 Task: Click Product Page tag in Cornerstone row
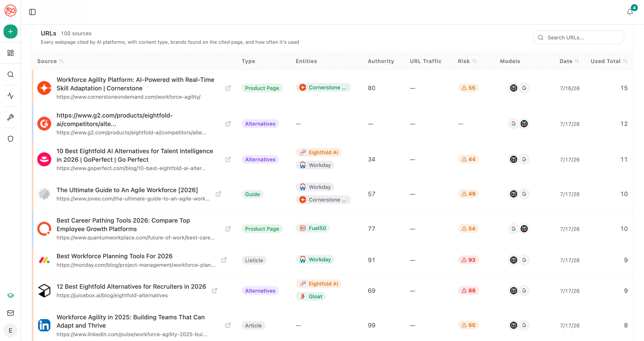point(262,88)
